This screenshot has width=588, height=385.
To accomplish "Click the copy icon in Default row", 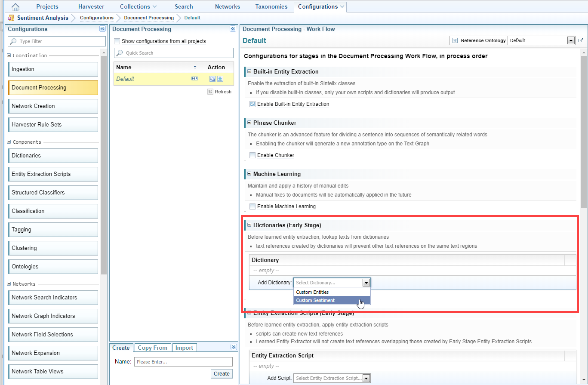I will 212,79.
